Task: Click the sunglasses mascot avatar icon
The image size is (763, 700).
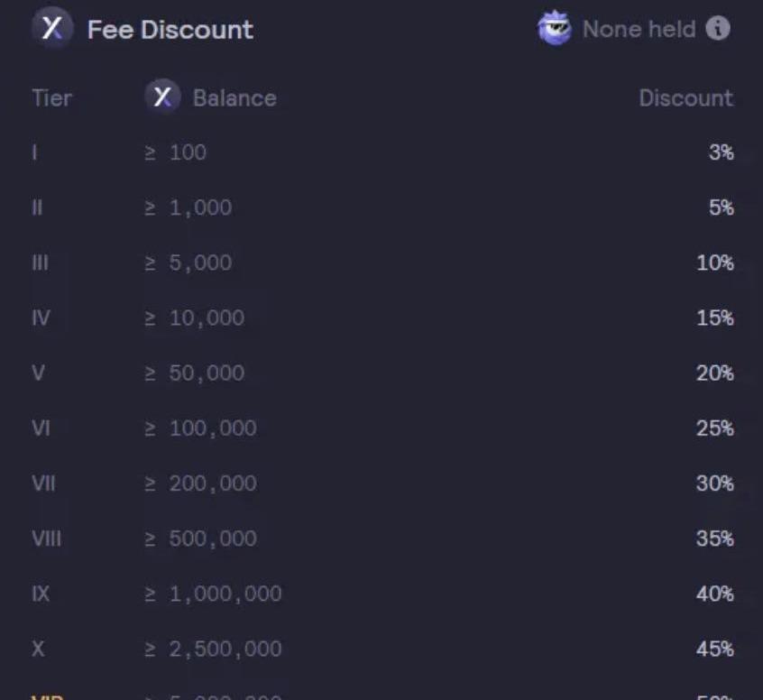Action: [x=554, y=29]
